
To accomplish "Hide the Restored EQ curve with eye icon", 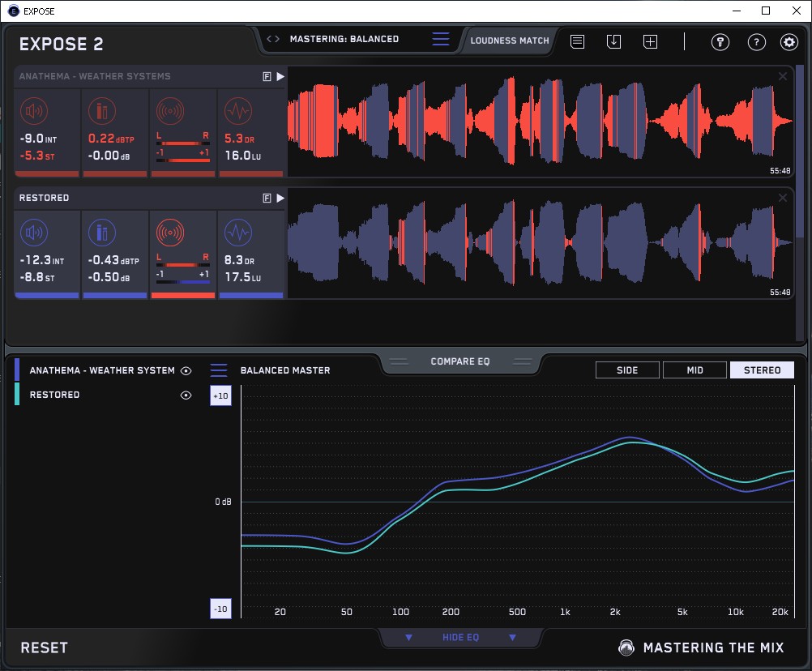I will pyautogui.click(x=186, y=395).
